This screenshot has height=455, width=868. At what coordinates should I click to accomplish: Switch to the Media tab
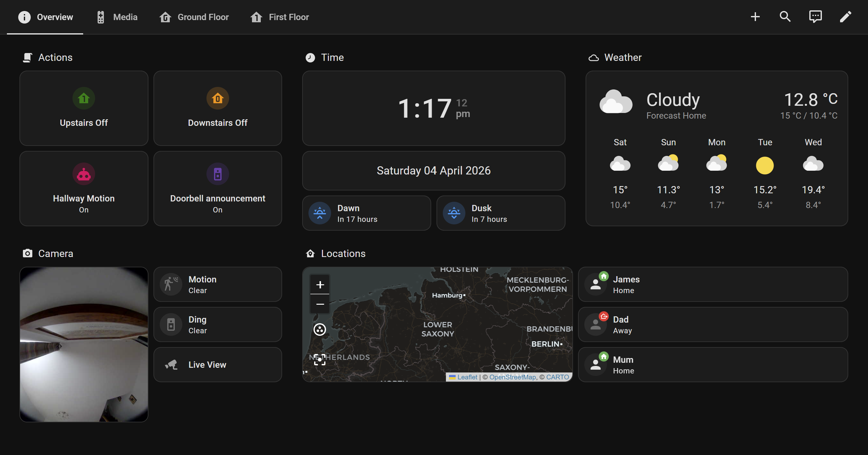(x=117, y=17)
